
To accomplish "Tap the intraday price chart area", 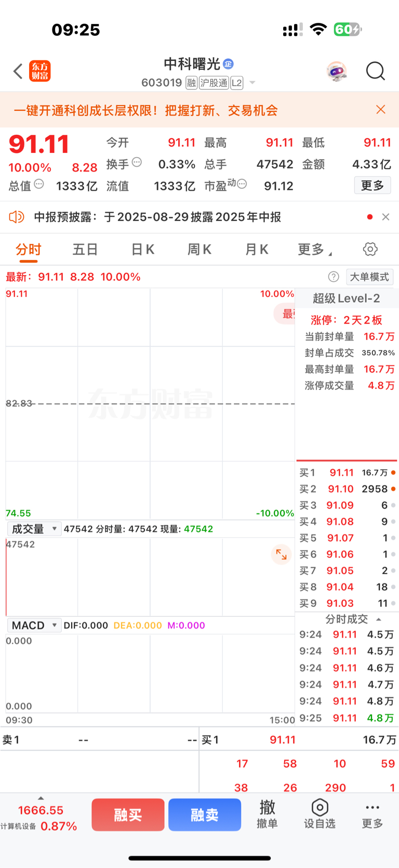I will pos(150,404).
